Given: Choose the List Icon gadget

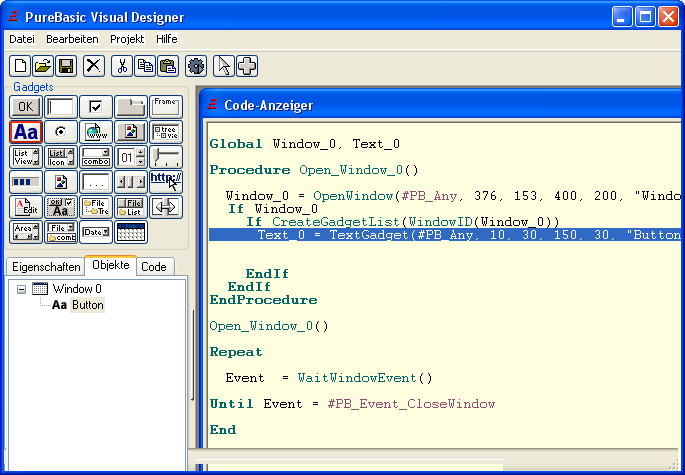Looking at the screenshot, I should click(x=61, y=157).
